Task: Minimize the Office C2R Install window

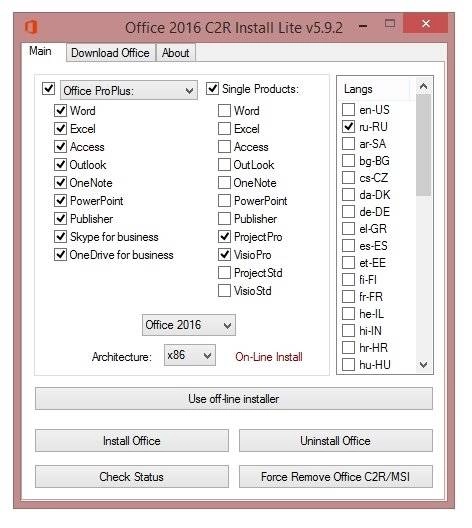Action: 363,25
